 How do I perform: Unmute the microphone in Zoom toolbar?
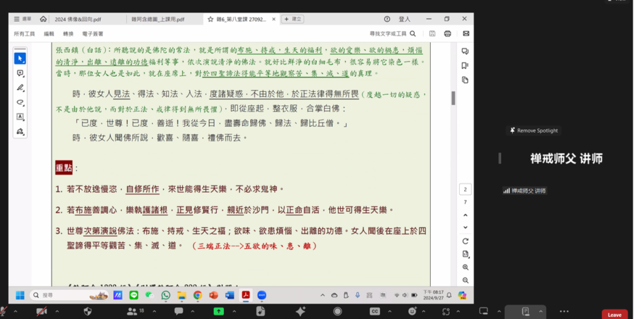pos(4,311)
